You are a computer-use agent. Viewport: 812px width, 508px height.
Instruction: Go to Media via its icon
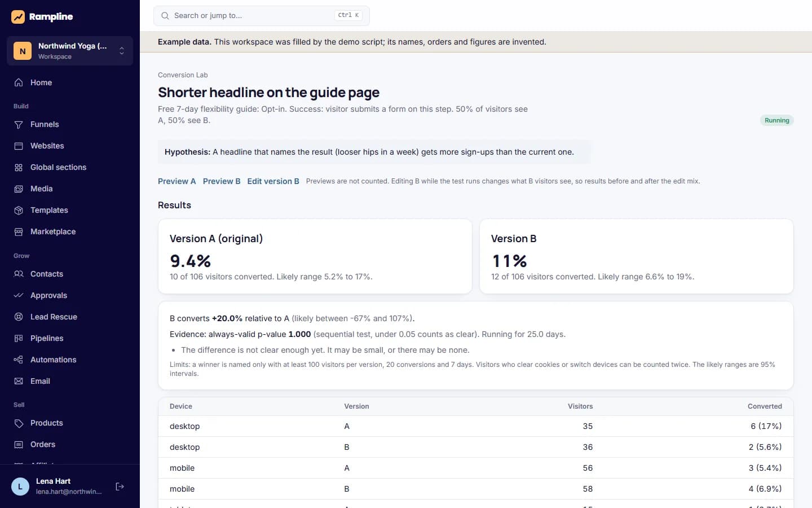19,189
